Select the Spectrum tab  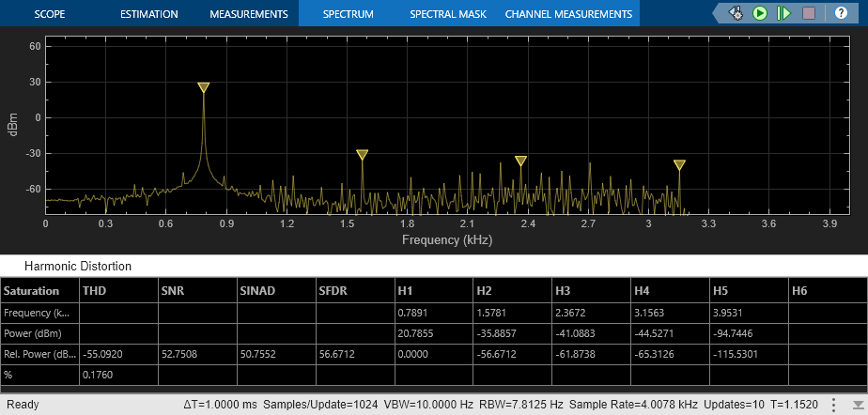point(348,14)
